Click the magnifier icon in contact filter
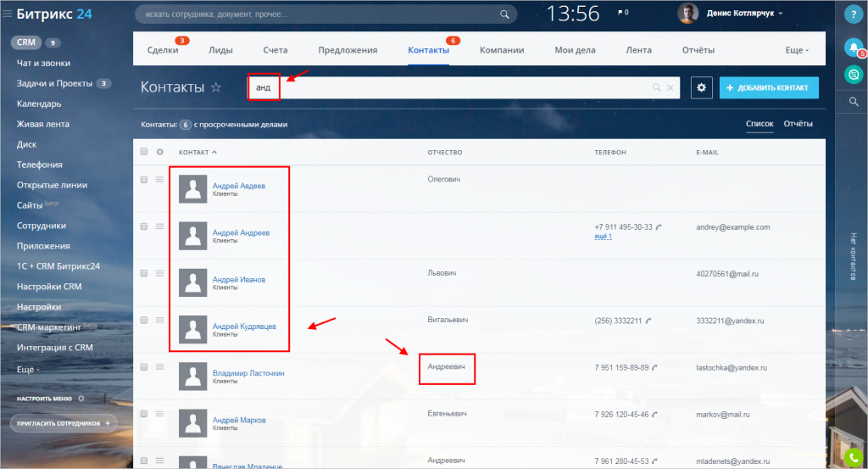This screenshot has width=868, height=469. tap(657, 87)
